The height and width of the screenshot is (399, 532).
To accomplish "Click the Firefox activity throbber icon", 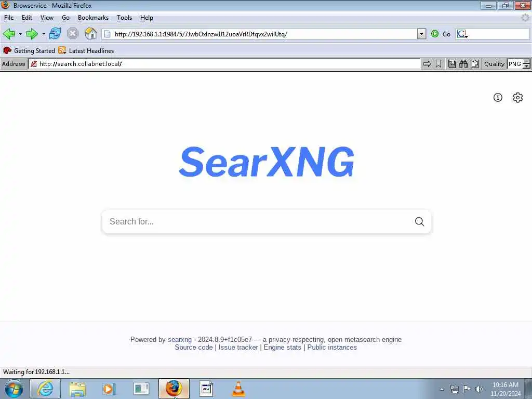I will [x=525, y=18].
